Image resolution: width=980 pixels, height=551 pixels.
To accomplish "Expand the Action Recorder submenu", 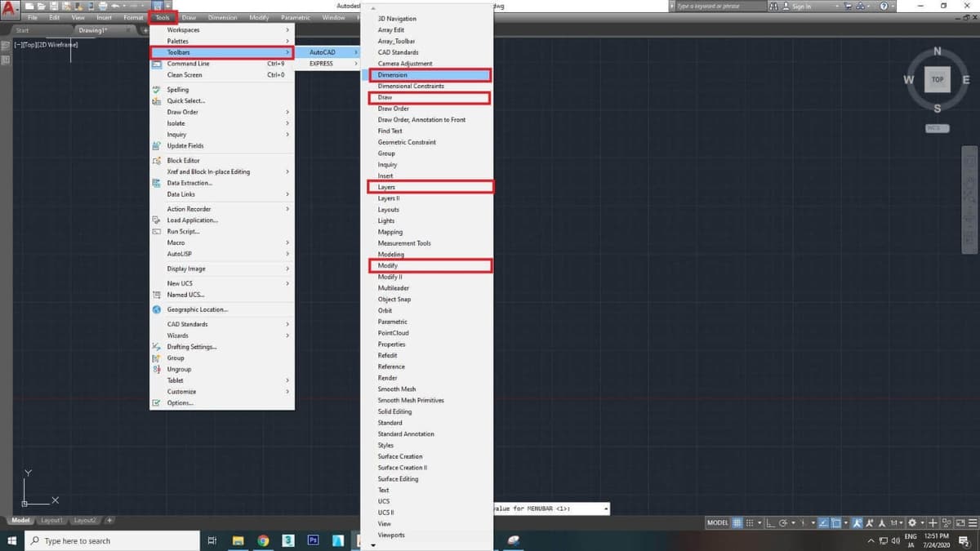I will [x=221, y=209].
